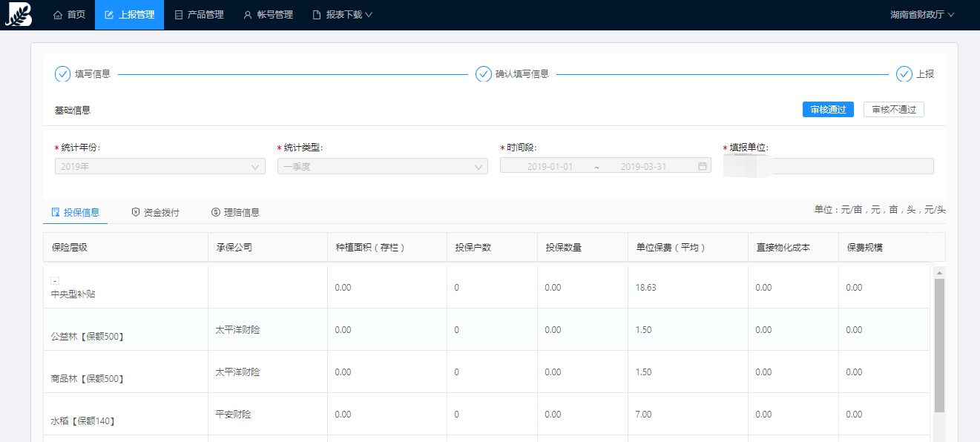Open 上报管理 in the top navigation
980x442 pixels.
pyautogui.click(x=129, y=15)
